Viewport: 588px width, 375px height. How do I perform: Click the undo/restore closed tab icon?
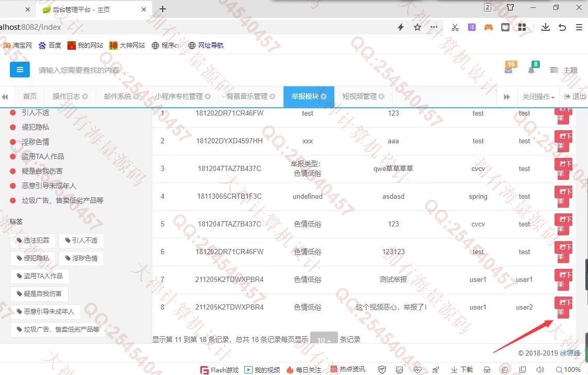562,27
